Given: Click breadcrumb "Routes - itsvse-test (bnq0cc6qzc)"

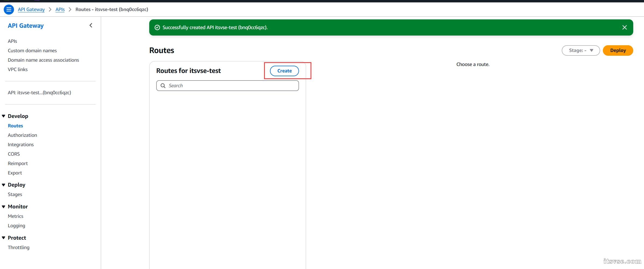Looking at the screenshot, I should pos(112,9).
